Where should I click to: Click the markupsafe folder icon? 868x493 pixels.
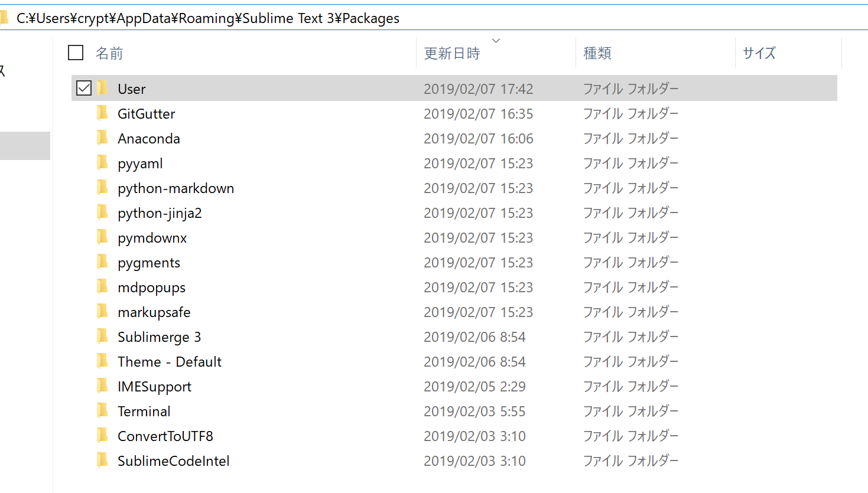click(x=103, y=312)
